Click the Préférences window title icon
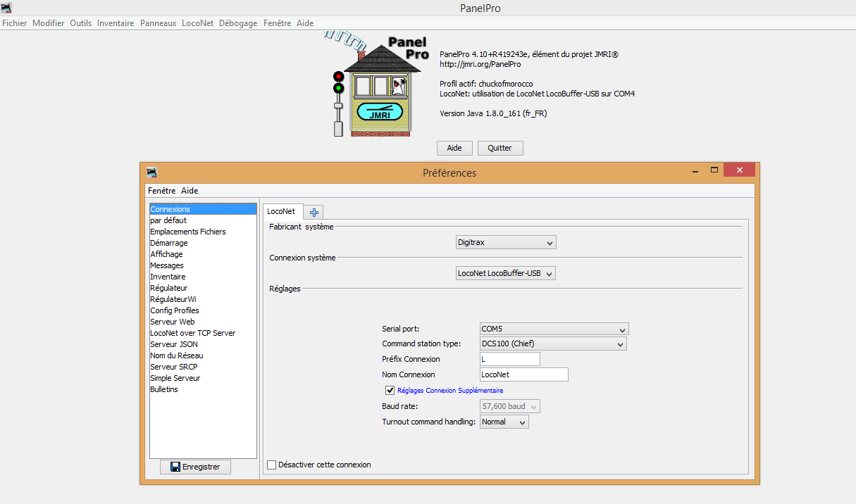Screen dimensions: 856x504 pos(151,172)
